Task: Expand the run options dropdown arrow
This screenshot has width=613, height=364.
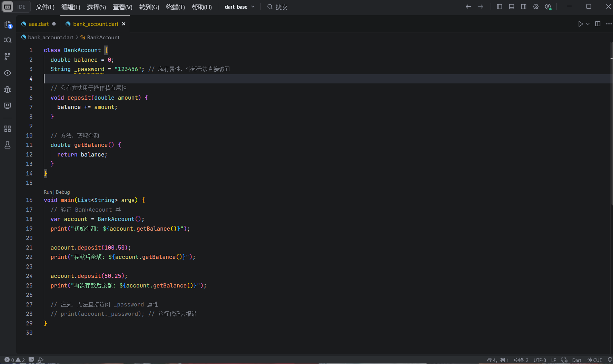Action: pyautogui.click(x=588, y=24)
